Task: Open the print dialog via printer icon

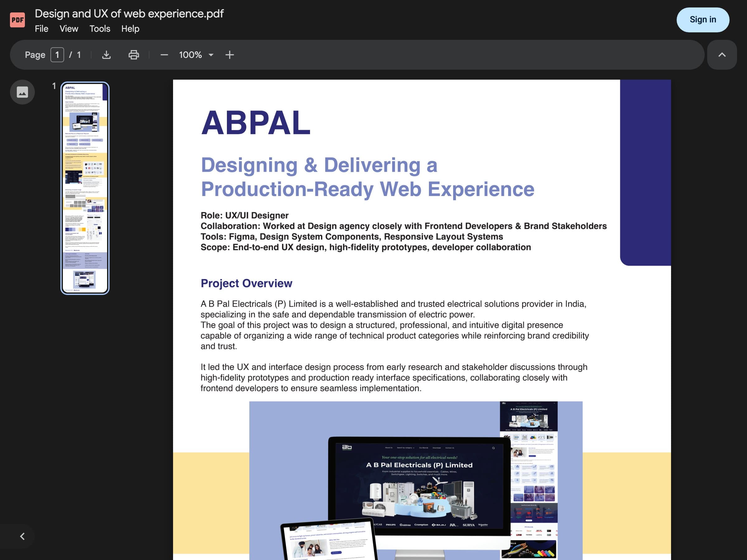Action: [134, 54]
